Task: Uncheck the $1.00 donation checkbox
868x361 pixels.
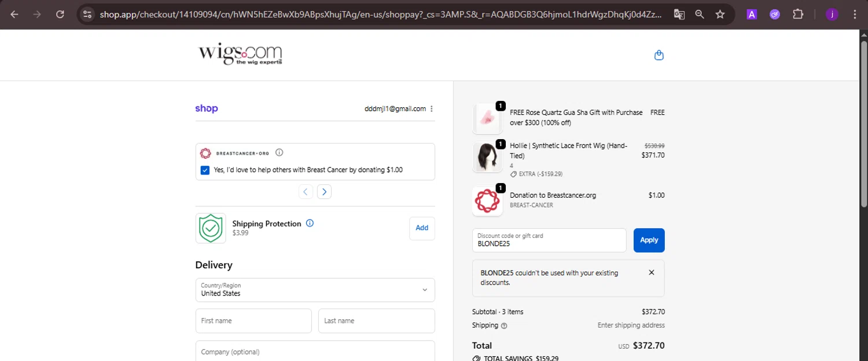Action: pyautogui.click(x=205, y=170)
